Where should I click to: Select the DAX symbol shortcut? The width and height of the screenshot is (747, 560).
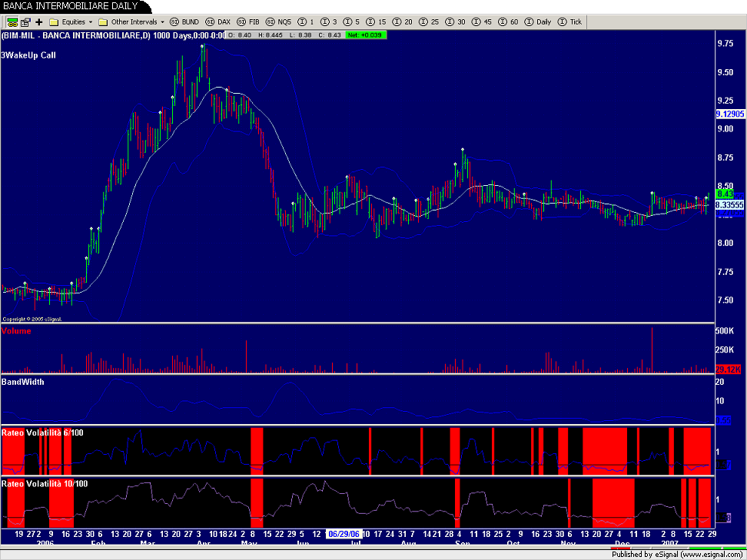[218, 22]
